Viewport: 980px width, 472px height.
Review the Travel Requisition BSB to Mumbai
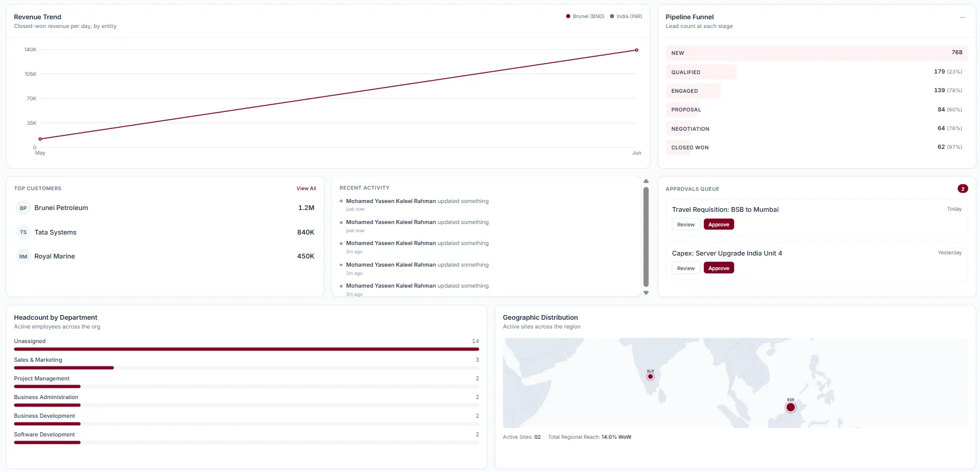686,225
